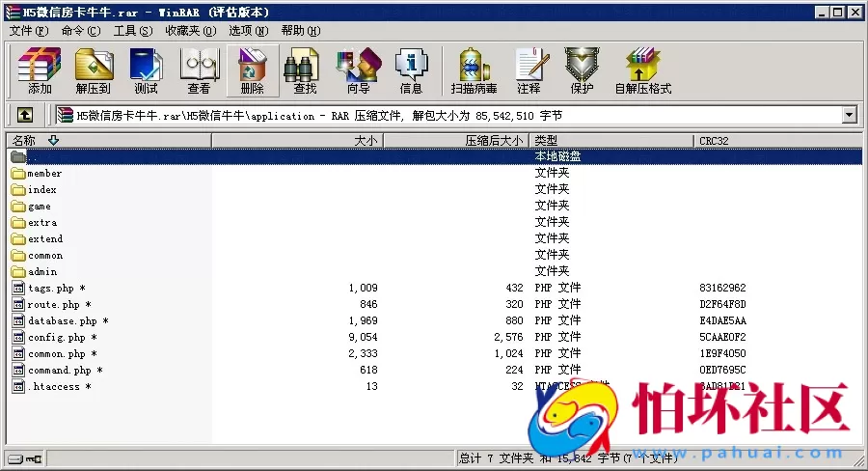The height and width of the screenshot is (471, 868).
Task: Click the 'common.php *' file name
Action: click(63, 353)
